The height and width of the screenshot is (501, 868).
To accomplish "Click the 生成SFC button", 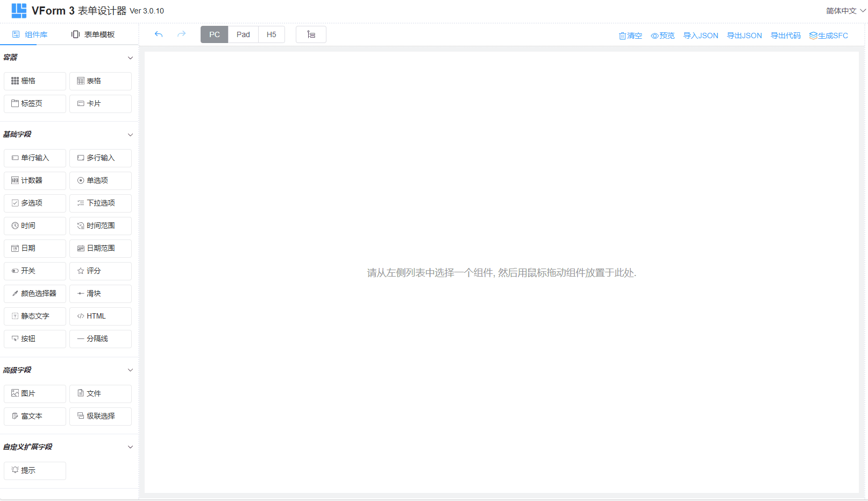I will [828, 36].
